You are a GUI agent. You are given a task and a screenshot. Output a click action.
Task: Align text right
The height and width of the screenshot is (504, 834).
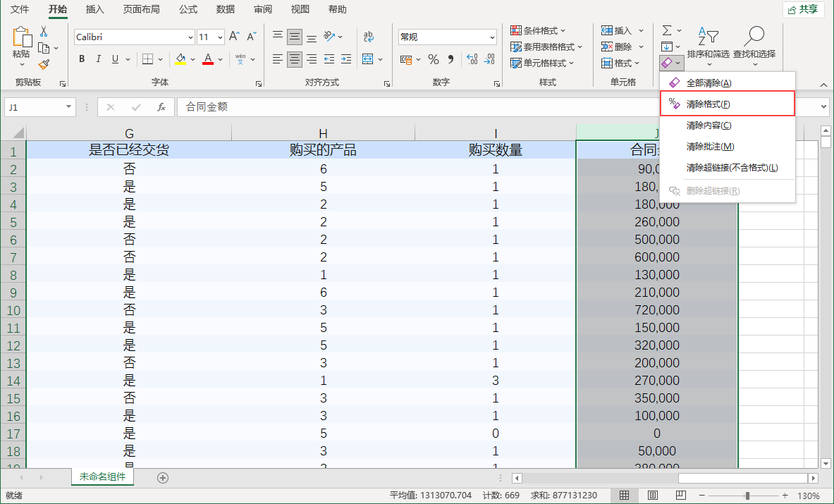click(x=312, y=59)
